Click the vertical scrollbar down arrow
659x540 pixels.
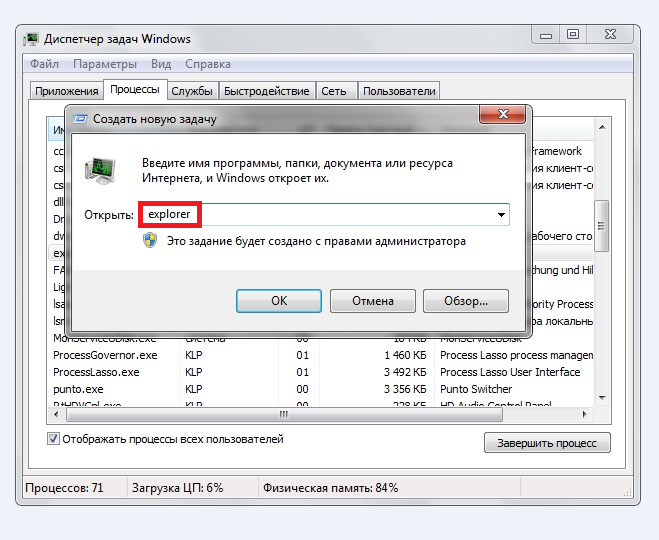click(602, 398)
